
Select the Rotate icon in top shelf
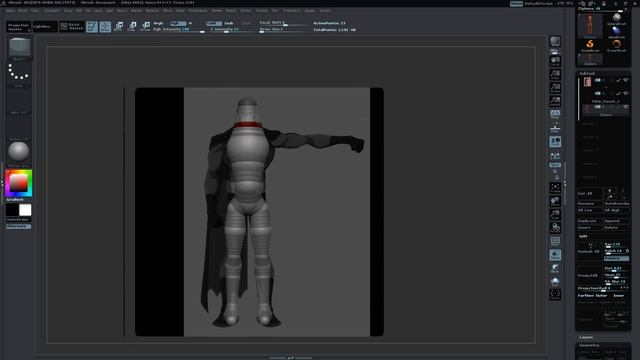click(145, 27)
